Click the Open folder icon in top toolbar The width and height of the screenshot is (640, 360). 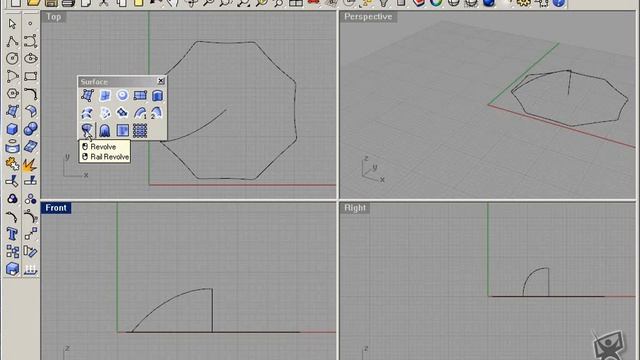point(33,3)
